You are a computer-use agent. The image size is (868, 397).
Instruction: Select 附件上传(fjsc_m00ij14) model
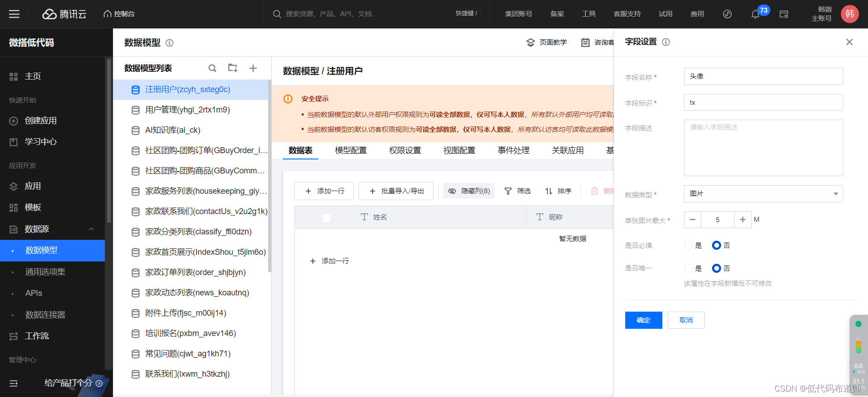coord(191,313)
